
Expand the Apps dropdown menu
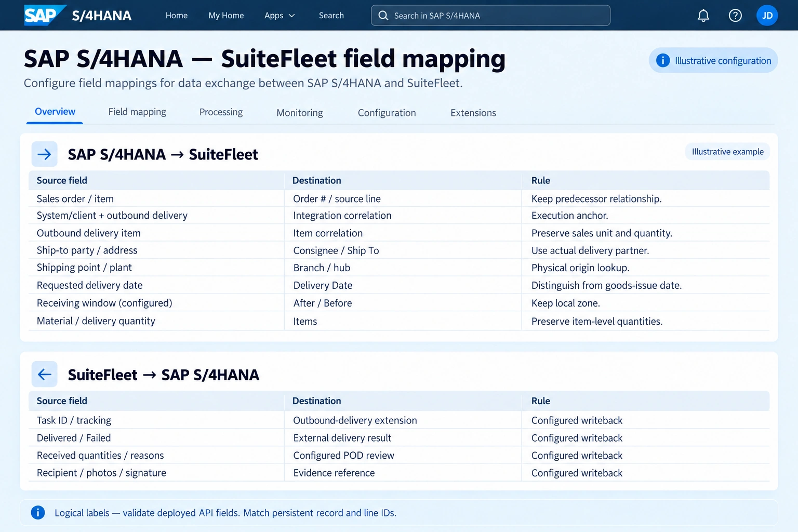click(x=280, y=16)
